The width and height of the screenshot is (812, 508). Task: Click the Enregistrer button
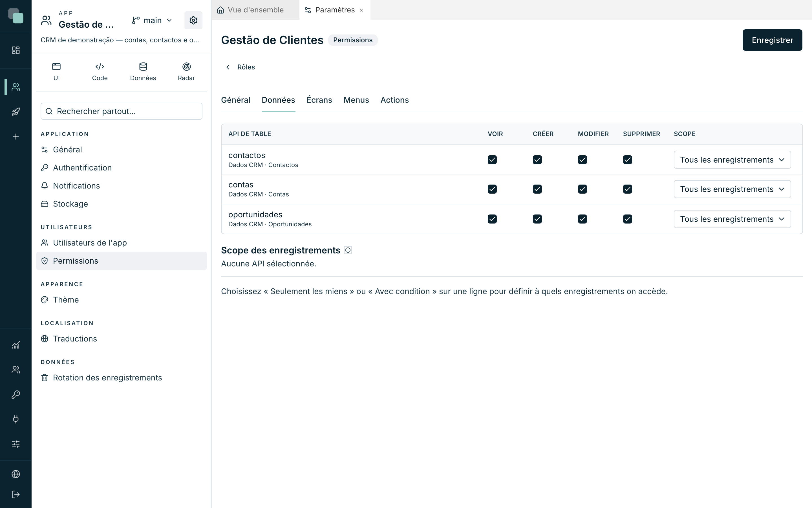point(772,40)
